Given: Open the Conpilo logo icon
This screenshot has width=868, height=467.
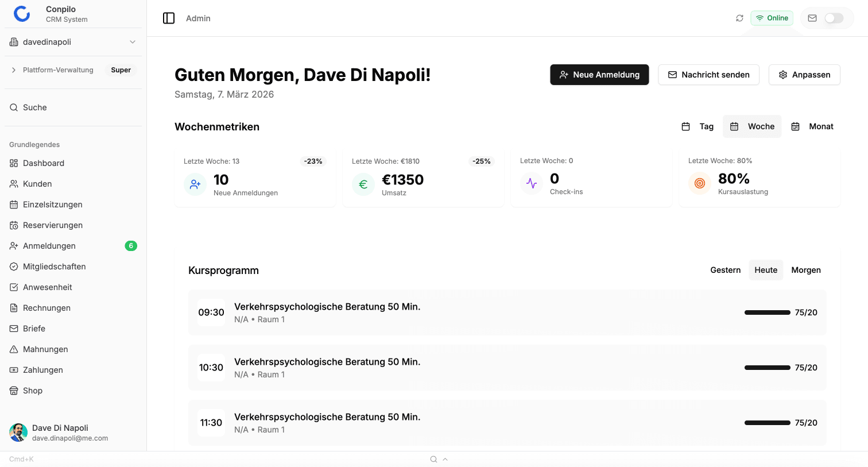Looking at the screenshot, I should click(22, 14).
